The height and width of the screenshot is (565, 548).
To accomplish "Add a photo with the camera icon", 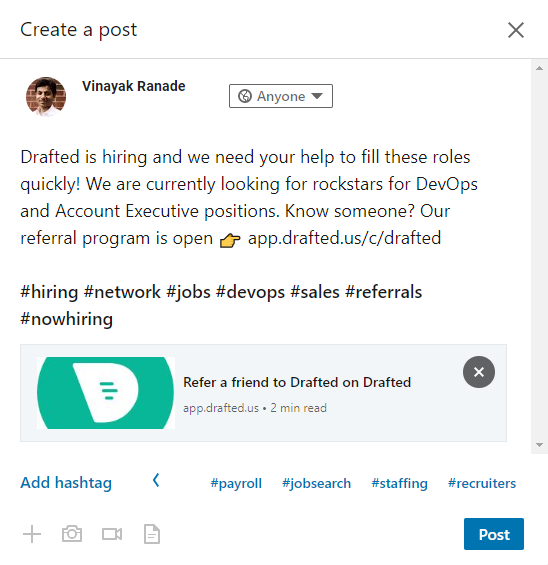I will pyautogui.click(x=72, y=534).
